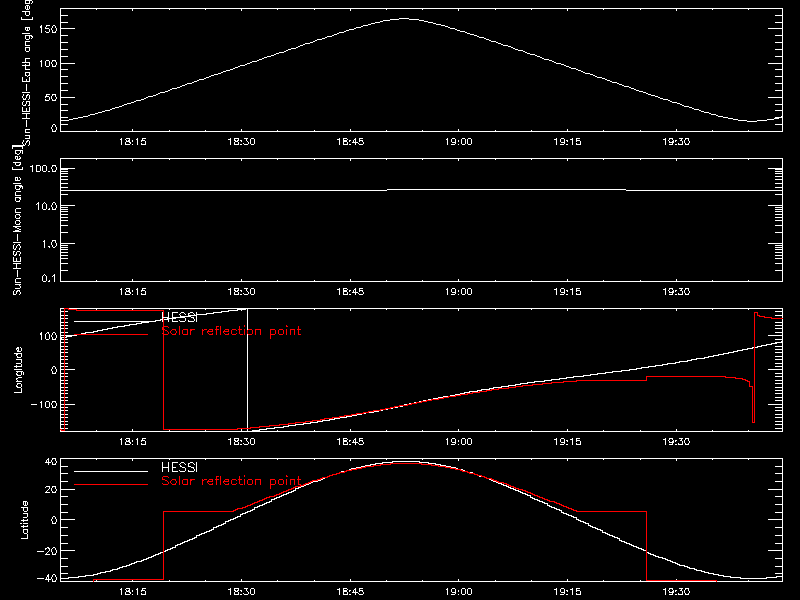The width and height of the screenshot is (800, 600).
Task: Click the 18:15 time label under Earth angle plot
Action: point(133,142)
